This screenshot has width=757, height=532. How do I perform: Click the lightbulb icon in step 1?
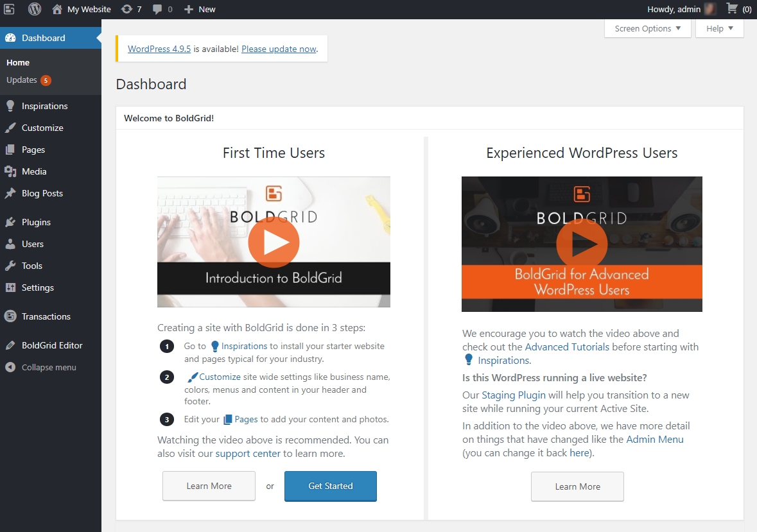(x=215, y=347)
